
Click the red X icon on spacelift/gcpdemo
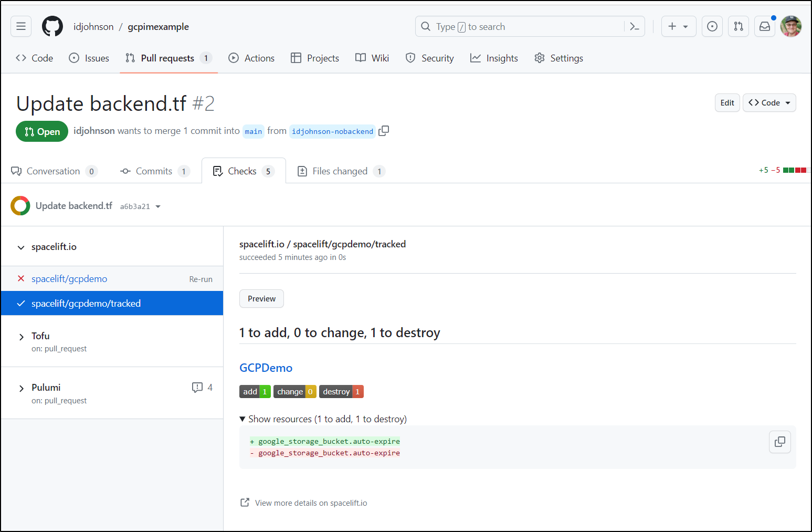[21, 278]
